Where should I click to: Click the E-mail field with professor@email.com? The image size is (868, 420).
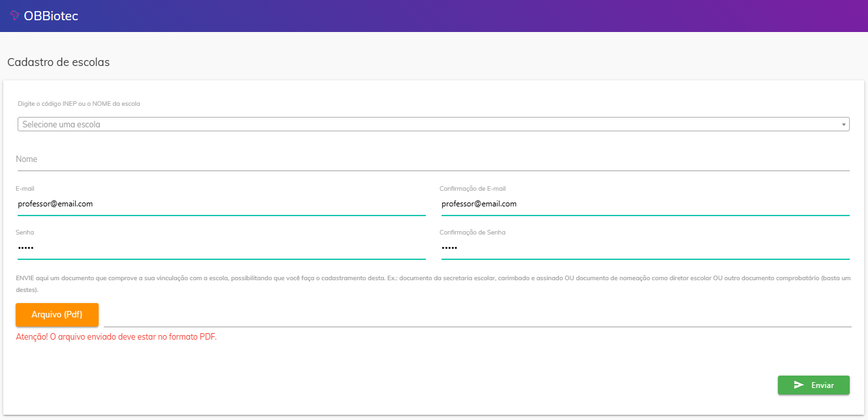pos(221,204)
